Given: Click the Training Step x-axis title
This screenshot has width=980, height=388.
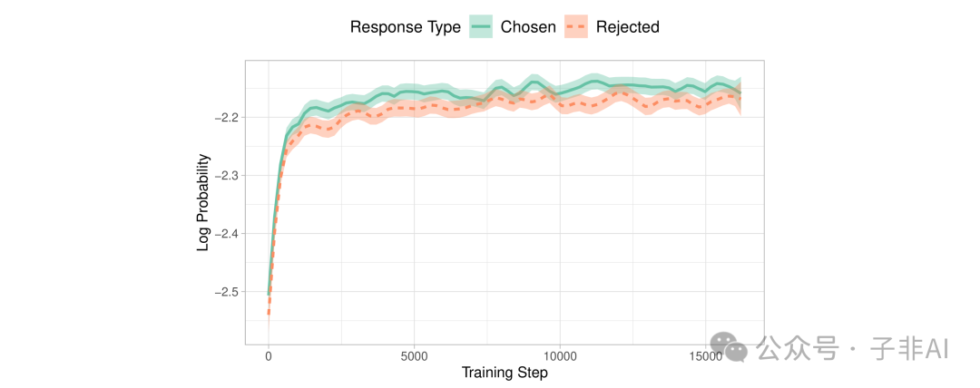Looking at the screenshot, I should 505,373.
